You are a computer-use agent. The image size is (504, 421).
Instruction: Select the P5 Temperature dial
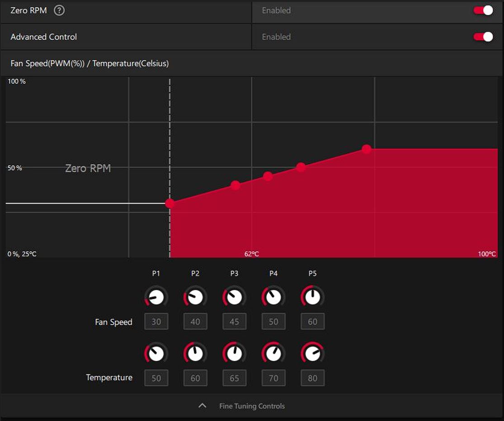312,353
